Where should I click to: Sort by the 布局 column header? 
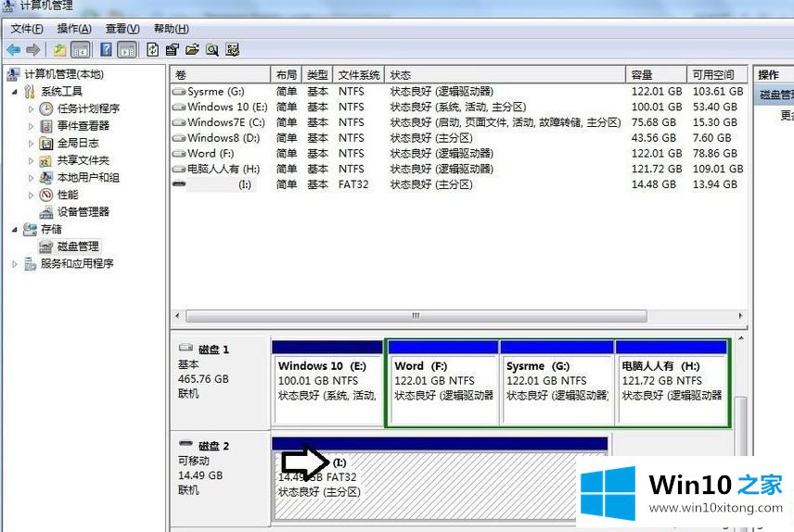(286, 75)
